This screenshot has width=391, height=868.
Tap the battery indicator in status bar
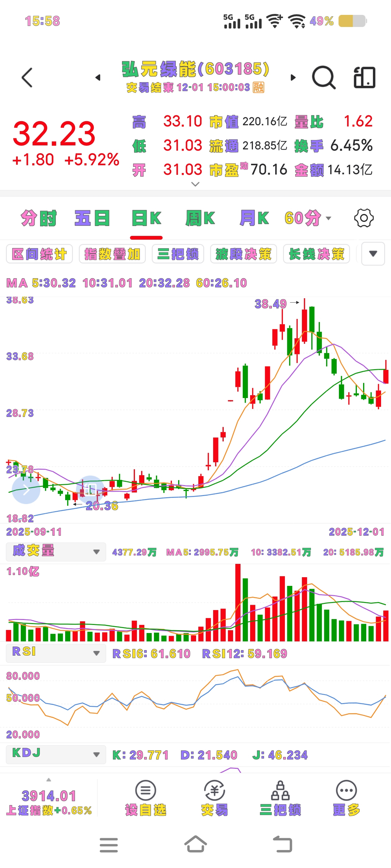[x=352, y=21]
